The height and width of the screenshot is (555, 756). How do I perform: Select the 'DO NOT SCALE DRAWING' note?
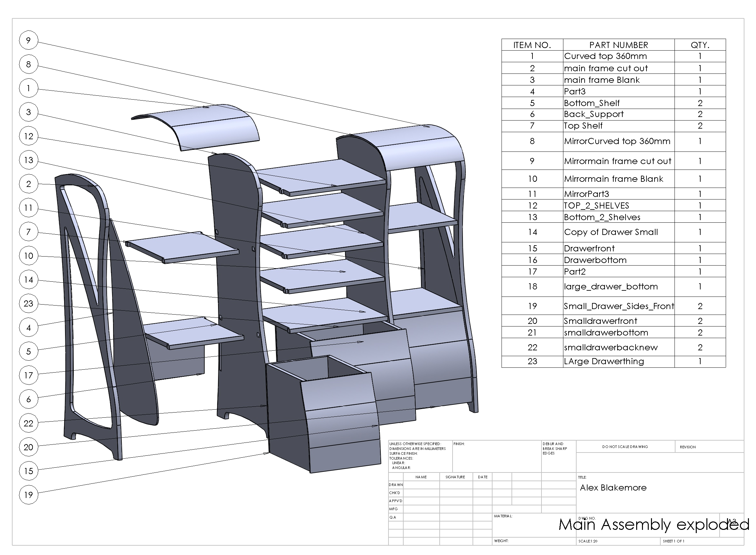tap(625, 447)
